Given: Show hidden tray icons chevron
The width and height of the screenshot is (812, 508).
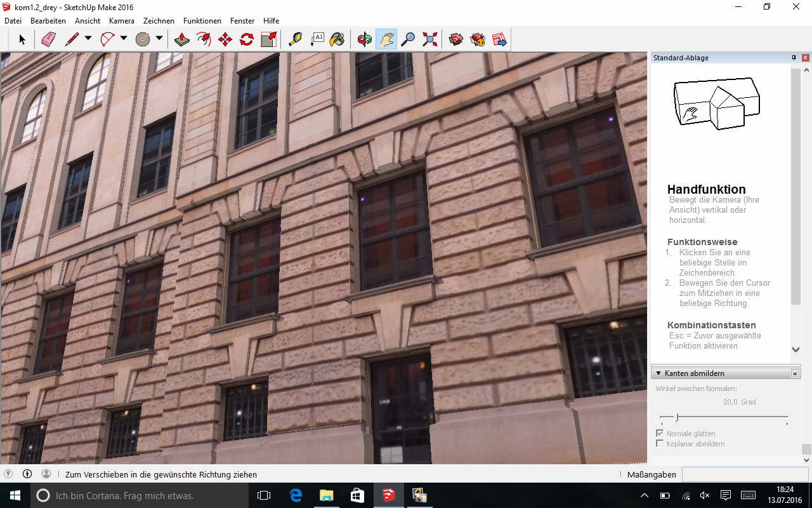Looking at the screenshot, I should [x=645, y=495].
